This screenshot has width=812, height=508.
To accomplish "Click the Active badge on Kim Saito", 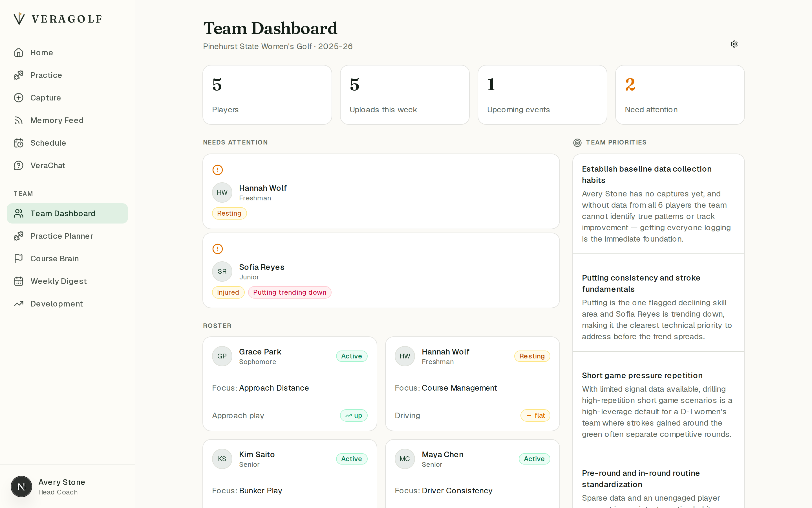I will pos(352,459).
